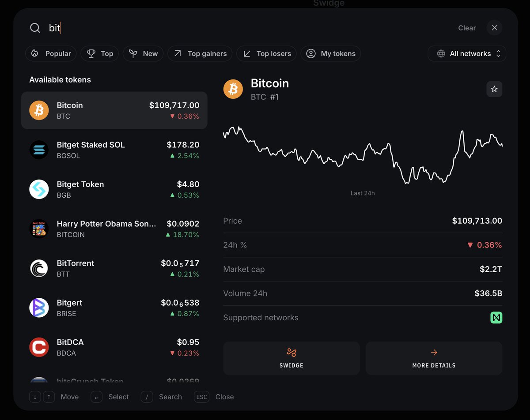Click the BTC #1 rank label
Screen dimensions: 530x420
pos(265,97)
